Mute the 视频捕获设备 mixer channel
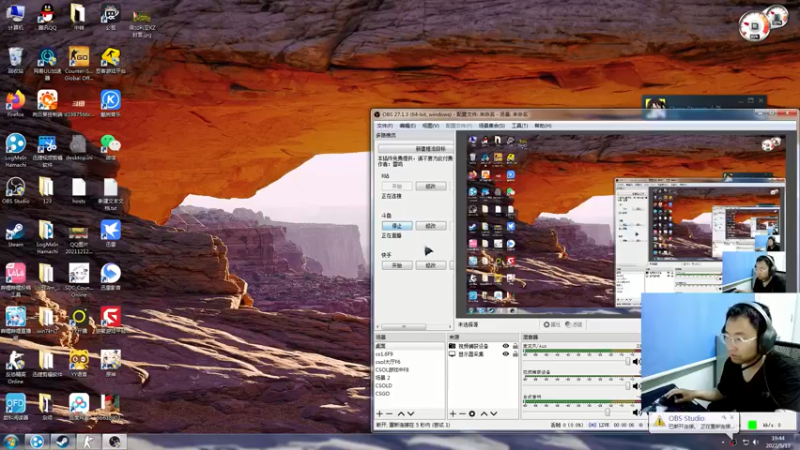800x450 pixels. (636, 386)
